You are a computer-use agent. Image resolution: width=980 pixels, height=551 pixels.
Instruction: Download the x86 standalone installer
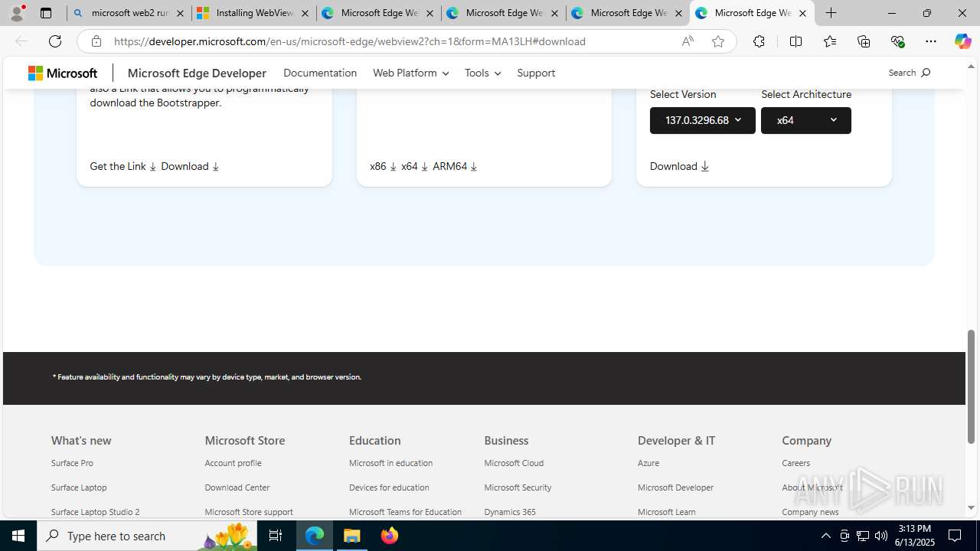click(383, 166)
